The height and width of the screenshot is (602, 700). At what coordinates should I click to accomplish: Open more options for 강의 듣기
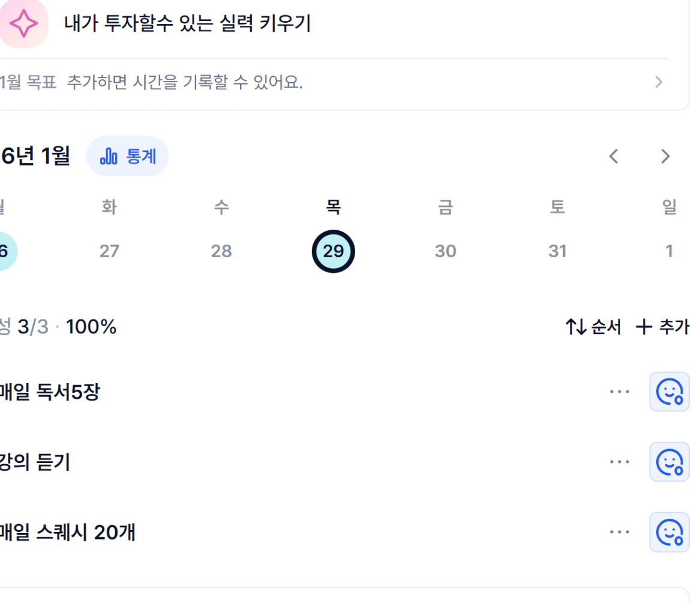(x=619, y=462)
